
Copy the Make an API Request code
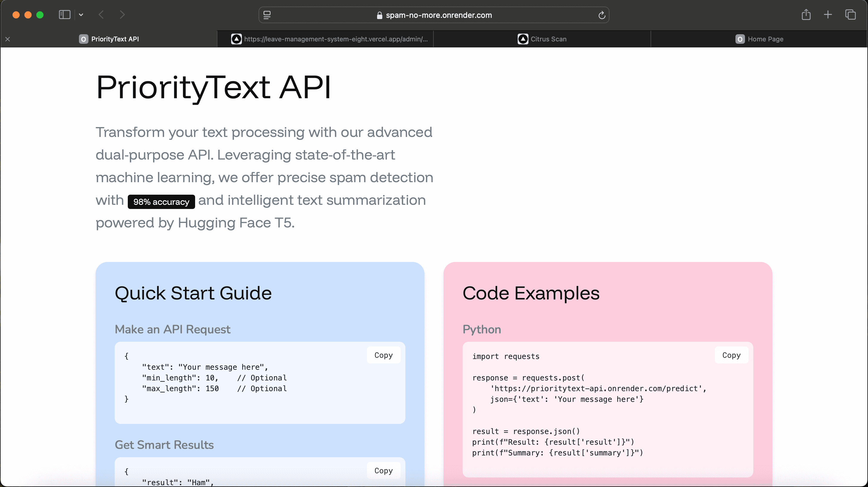[383, 355]
